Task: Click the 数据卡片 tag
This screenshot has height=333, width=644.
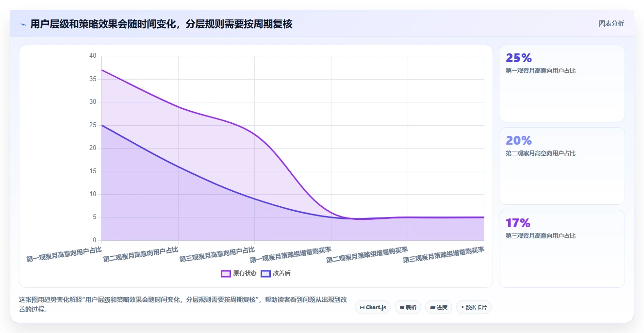Action: (x=474, y=307)
